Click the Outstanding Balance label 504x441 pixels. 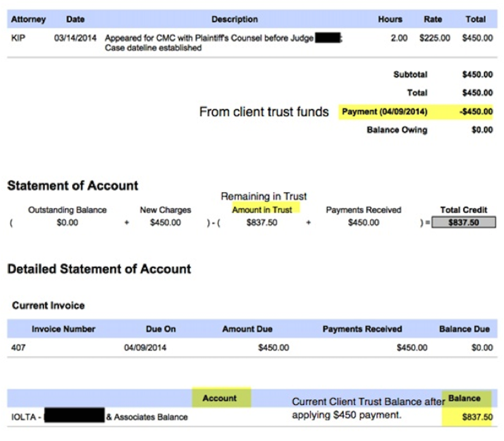tap(67, 210)
